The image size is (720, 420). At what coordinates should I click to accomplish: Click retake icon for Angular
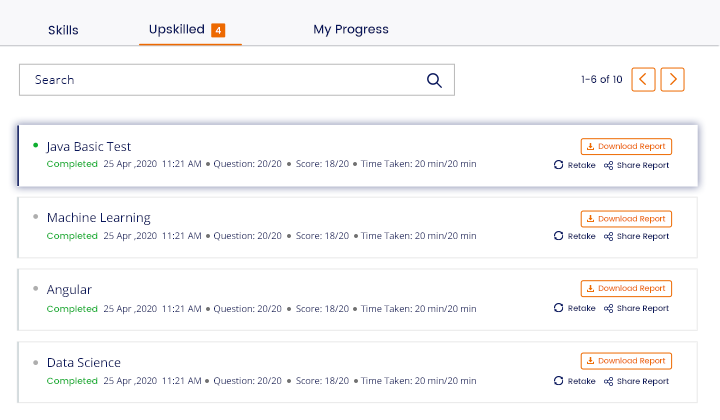point(558,308)
